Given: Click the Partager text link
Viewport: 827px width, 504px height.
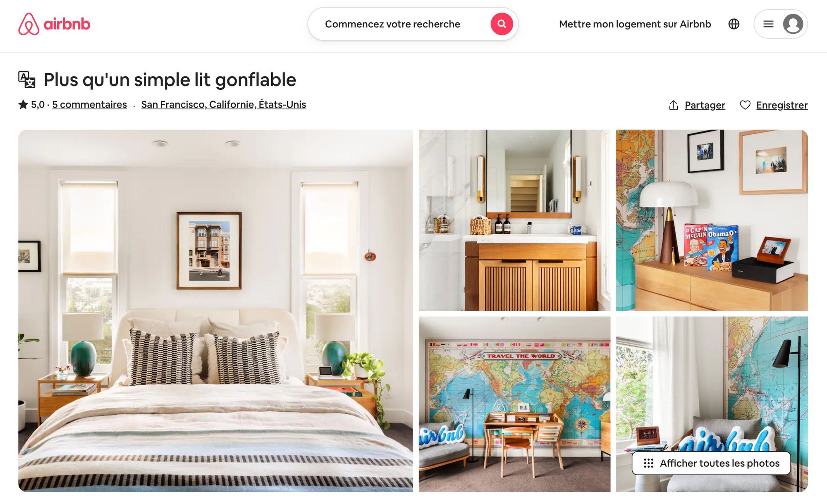Looking at the screenshot, I should click(705, 105).
